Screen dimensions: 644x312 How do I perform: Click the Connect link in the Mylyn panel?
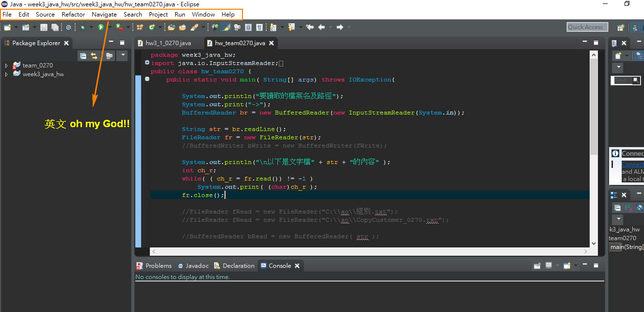[633, 164]
